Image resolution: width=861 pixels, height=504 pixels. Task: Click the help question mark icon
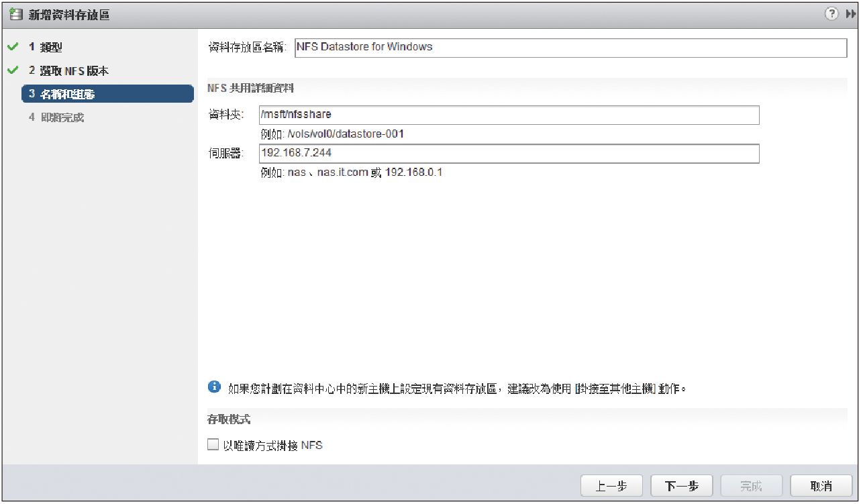[x=831, y=14]
